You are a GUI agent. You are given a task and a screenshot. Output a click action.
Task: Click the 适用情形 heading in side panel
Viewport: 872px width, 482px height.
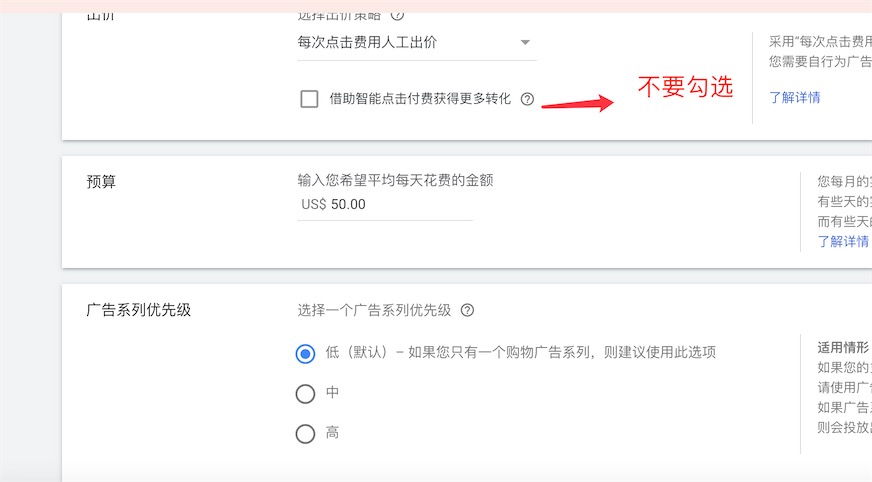click(x=843, y=348)
